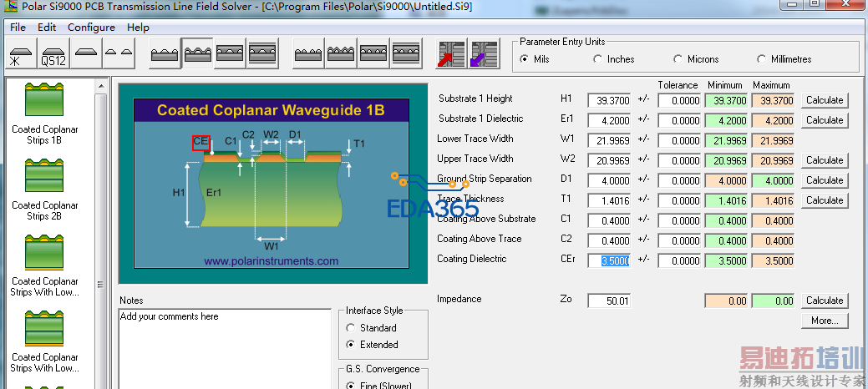Set the tolerance field for Substrate 1 Height
The width and height of the screenshot is (868, 389).
pyautogui.click(x=679, y=101)
